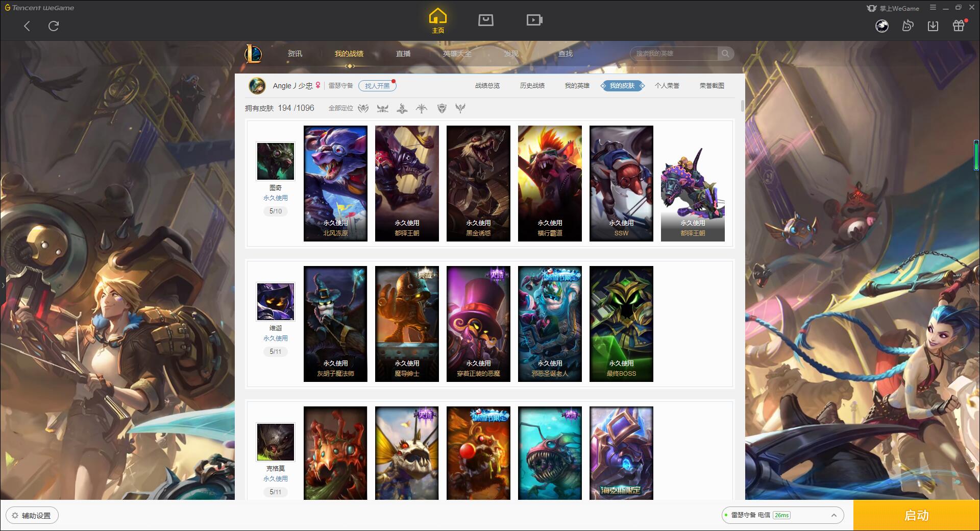
Task: Open the 最终BOSS skin card
Action: (621, 324)
